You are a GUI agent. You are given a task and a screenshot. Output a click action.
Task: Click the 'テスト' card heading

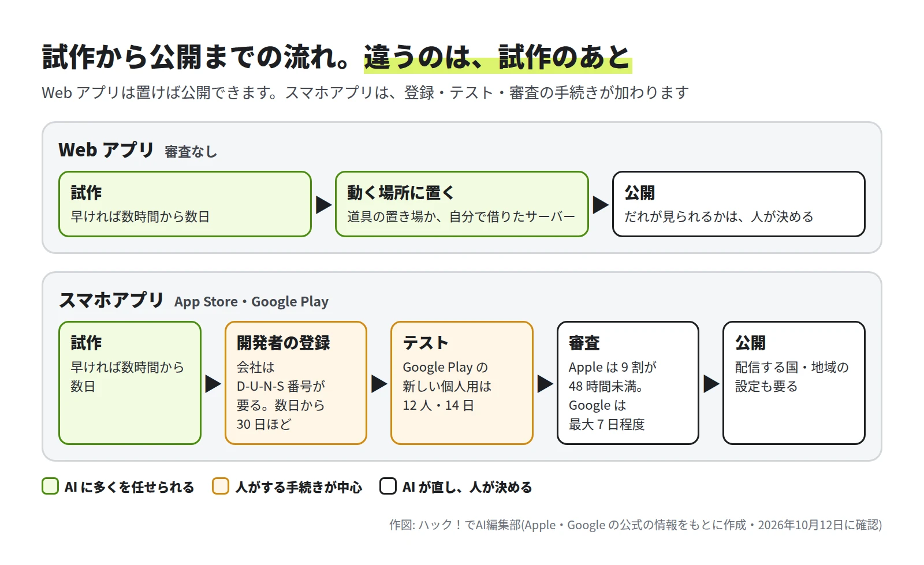(426, 343)
